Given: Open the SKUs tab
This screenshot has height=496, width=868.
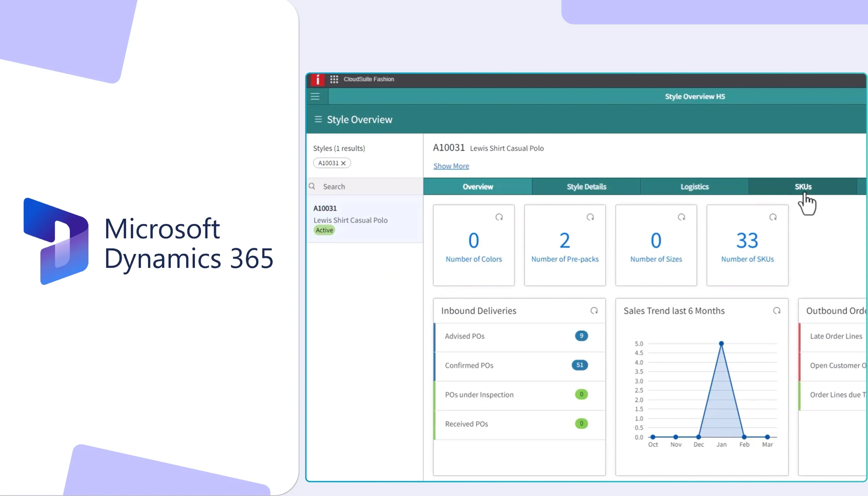Looking at the screenshot, I should pos(803,186).
